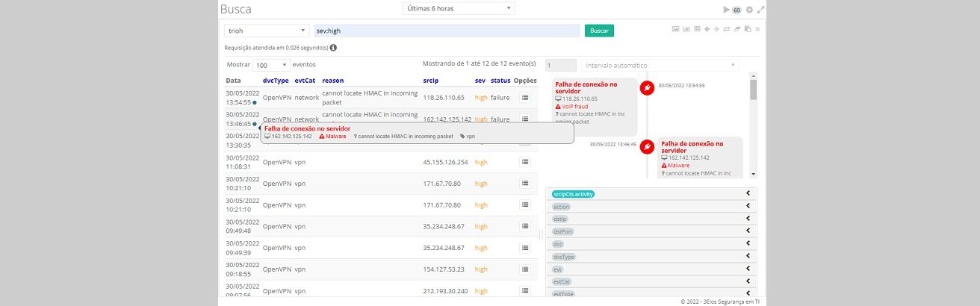This screenshot has height=306, width=980.
Task: Toggle the srcIpCts.activity filter tag
Action: point(573,194)
